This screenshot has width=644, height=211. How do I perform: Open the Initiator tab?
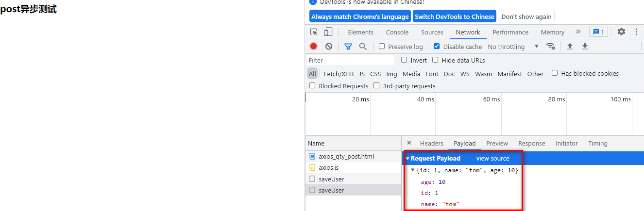566,143
